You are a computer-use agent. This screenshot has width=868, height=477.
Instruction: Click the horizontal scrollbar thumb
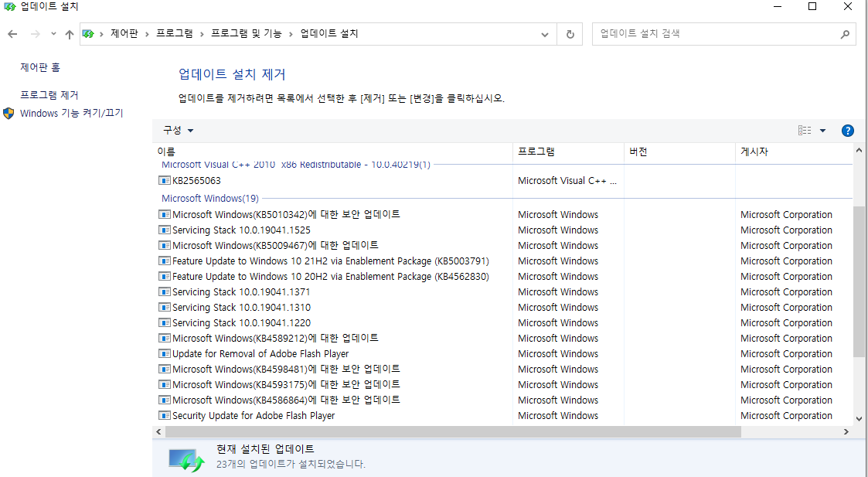point(453,431)
